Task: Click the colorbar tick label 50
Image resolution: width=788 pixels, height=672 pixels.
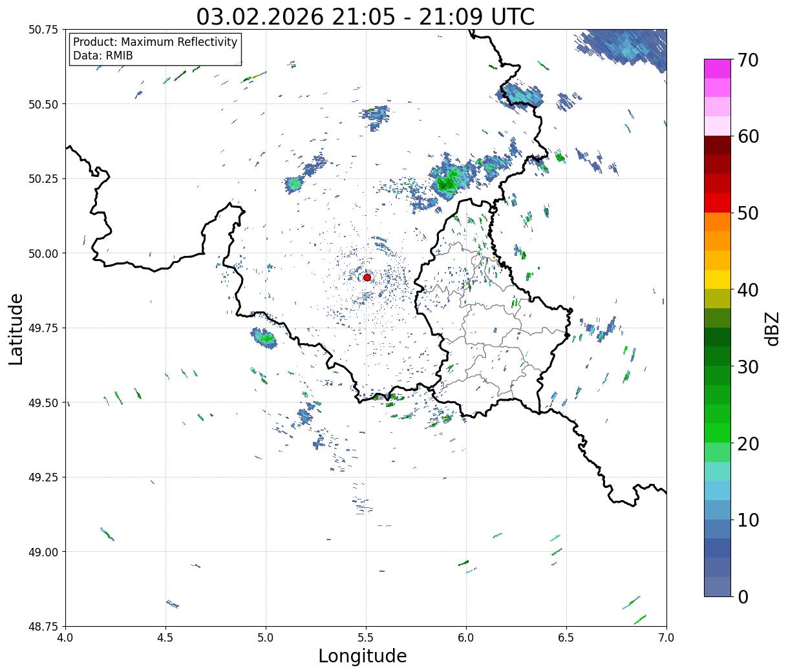Action: pyautogui.click(x=748, y=213)
